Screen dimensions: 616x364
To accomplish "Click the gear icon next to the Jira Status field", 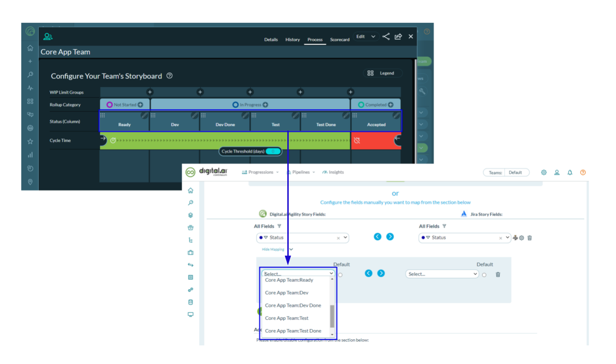I will tap(522, 238).
